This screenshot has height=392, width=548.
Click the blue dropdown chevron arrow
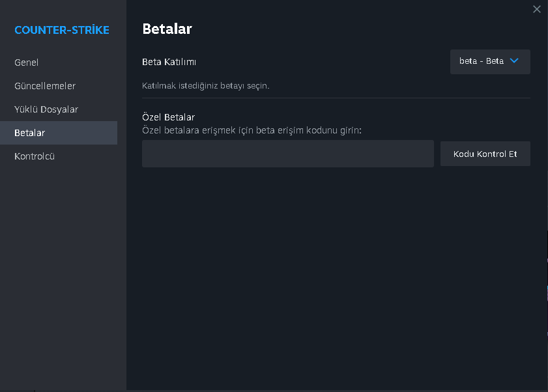point(514,61)
